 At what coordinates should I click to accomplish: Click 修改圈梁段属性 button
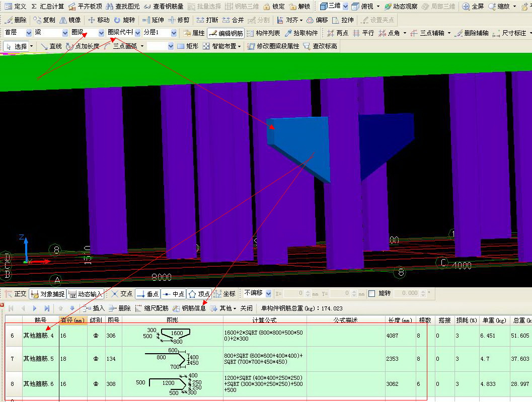coord(273,46)
